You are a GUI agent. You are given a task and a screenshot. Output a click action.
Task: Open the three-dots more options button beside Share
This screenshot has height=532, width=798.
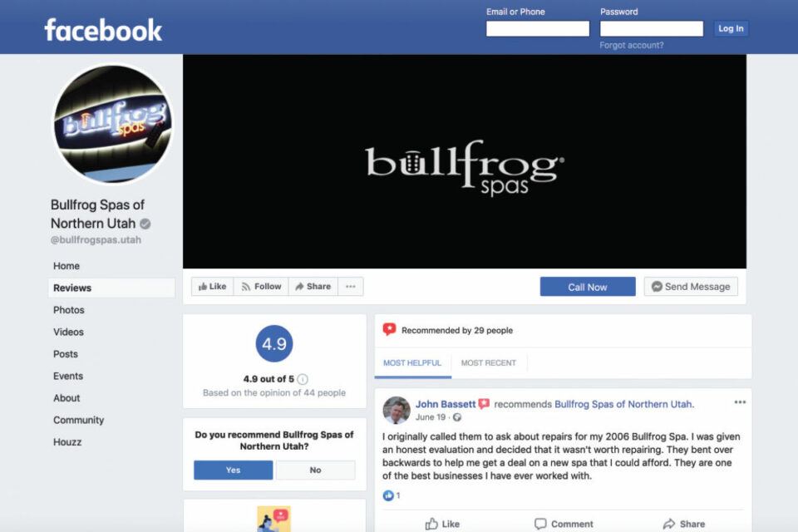pos(351,287)
